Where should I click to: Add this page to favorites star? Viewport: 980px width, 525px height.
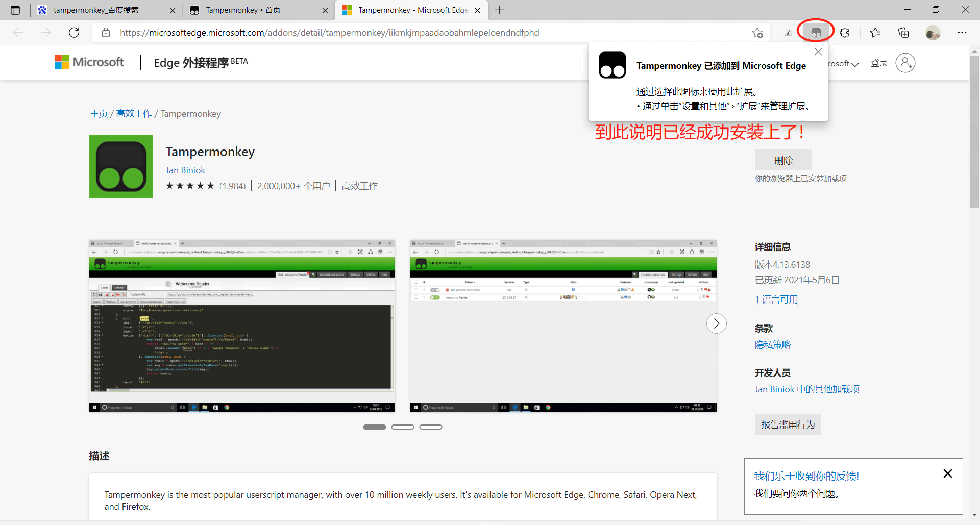tap(757, 33)
